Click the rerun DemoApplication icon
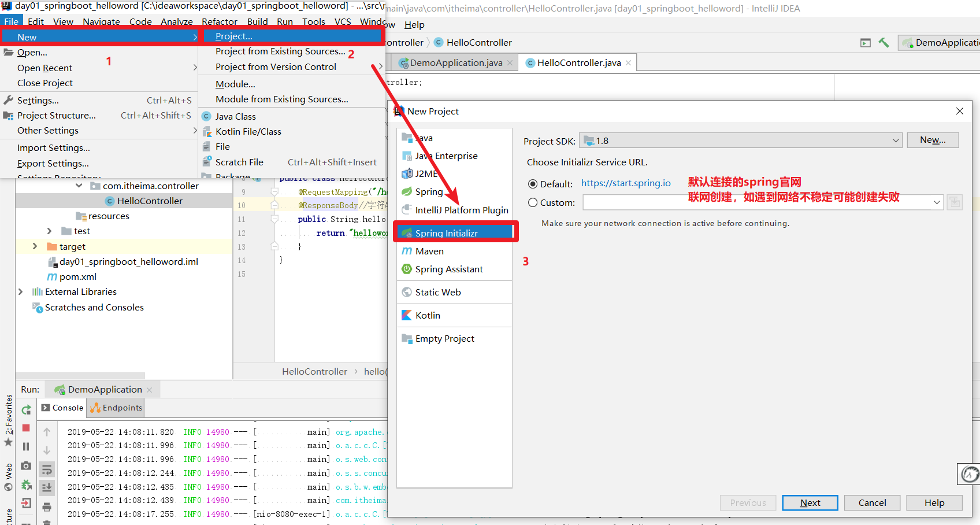 (x=26, y=410)
